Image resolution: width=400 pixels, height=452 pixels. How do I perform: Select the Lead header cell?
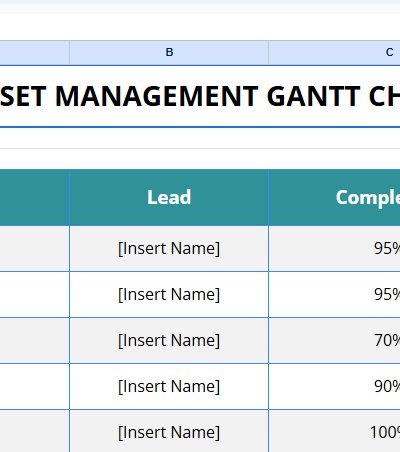tap(169, 197)
